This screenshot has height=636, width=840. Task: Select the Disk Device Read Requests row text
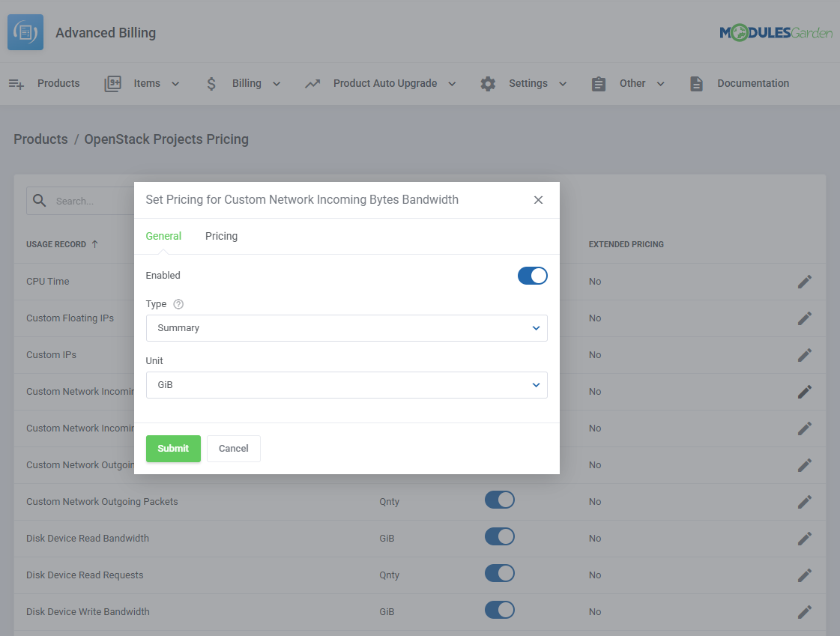[x=85, y=575]
